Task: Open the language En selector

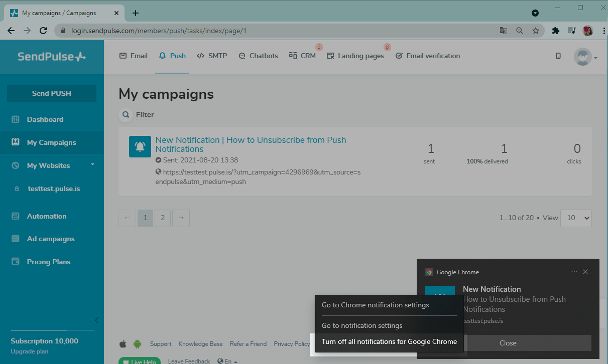Action: coord(227,361)
